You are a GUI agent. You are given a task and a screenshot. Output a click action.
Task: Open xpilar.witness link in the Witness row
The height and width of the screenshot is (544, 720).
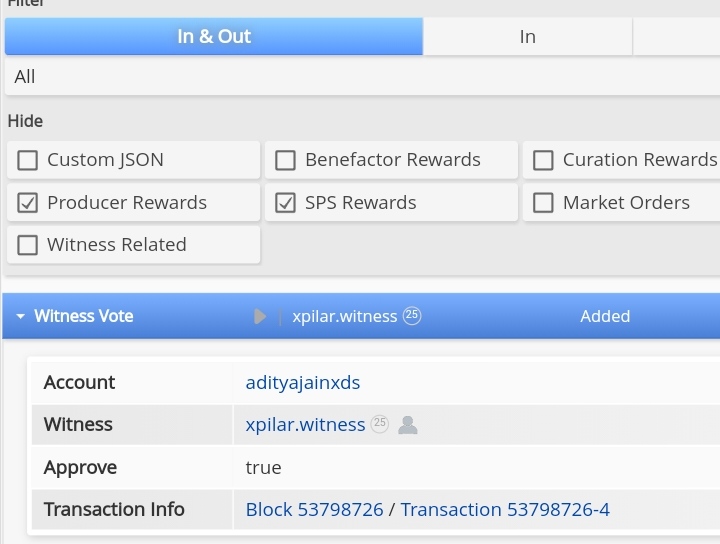click(305, 425)
